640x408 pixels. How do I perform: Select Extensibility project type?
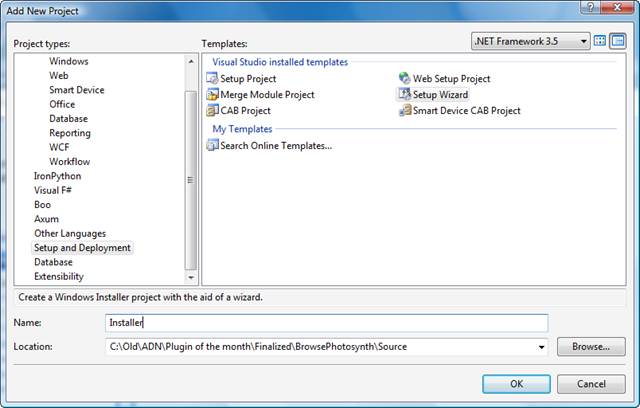tap(59, 276)
